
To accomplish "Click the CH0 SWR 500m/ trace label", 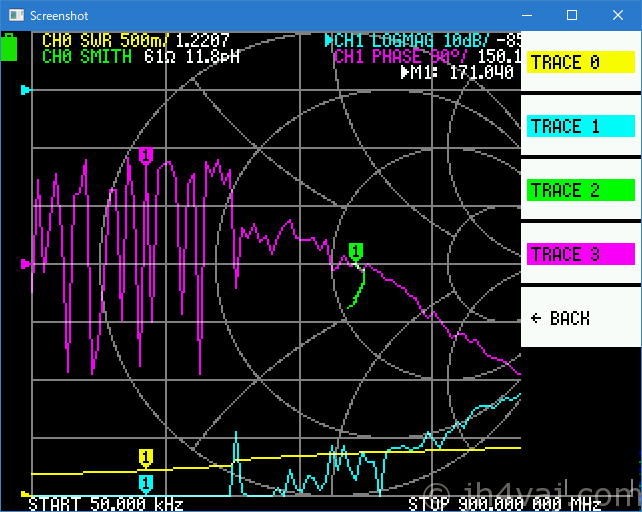I will click(x=106, y=41).
